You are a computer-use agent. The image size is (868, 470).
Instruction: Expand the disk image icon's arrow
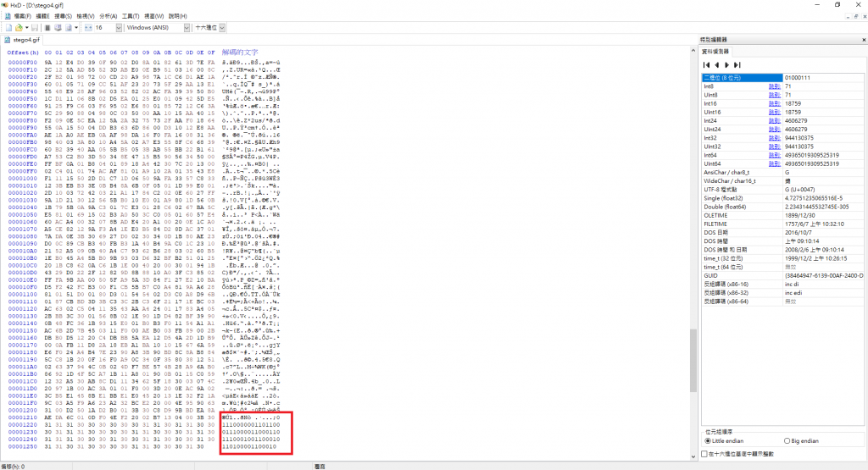click(x=76, y=28)
